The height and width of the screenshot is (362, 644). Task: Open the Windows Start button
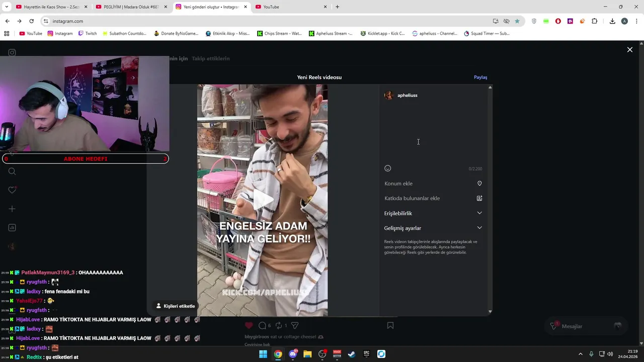pyautogui.click(x=263, y=354)
